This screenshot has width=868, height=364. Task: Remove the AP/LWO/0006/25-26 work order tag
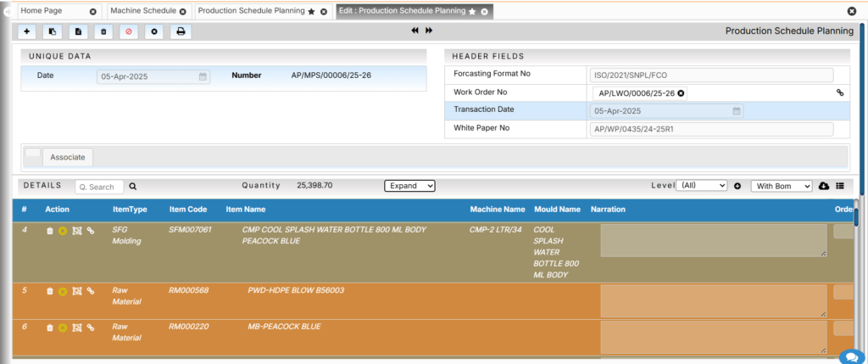(x=681, y=93)
